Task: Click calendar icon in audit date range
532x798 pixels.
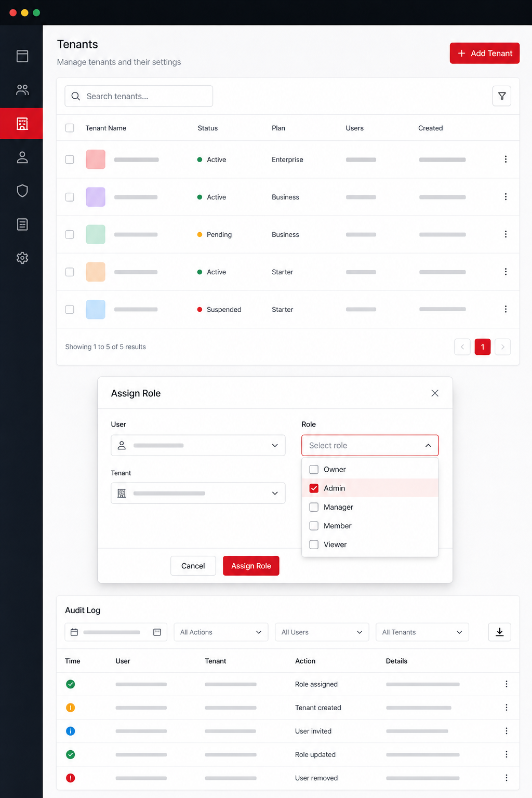Action: point(74,632)
